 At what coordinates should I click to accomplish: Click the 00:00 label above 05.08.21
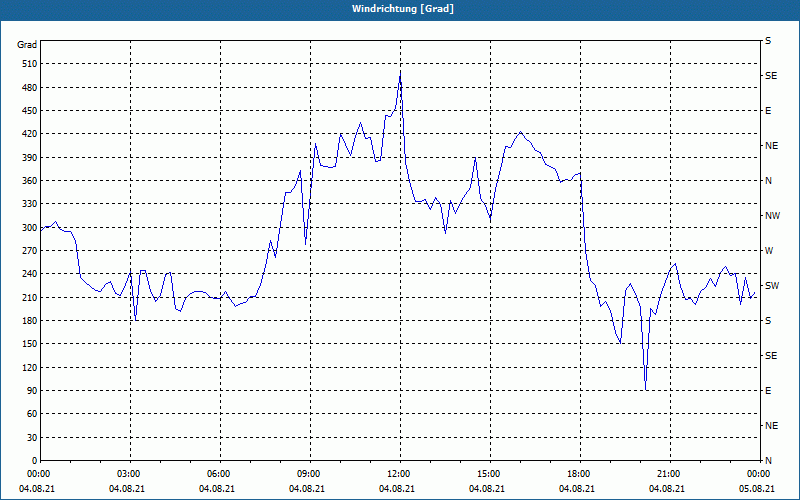pos(759,474)
